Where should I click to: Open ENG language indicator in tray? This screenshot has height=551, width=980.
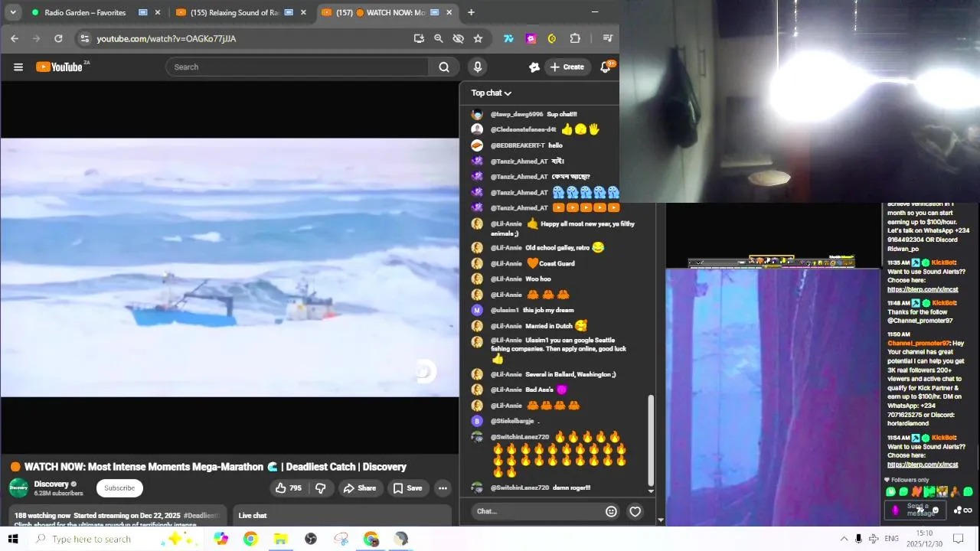click(x=891, y=539)
